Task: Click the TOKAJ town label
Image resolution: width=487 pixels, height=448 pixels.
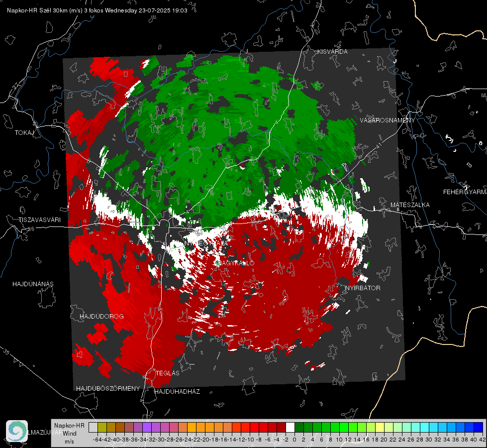Action: [x=24, y=133]
